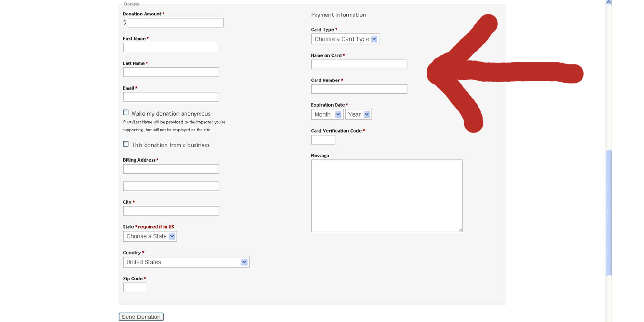This screenshot has width=644, height=322.
Task: Click the Expiration Date label
Action: (328, 105)
